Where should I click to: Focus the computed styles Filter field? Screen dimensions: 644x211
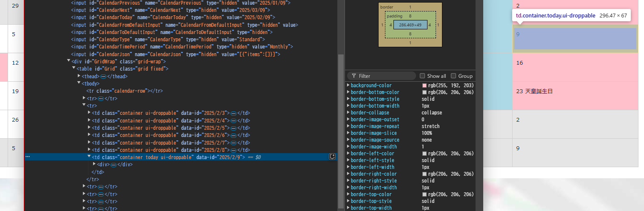tap(382, 76)
